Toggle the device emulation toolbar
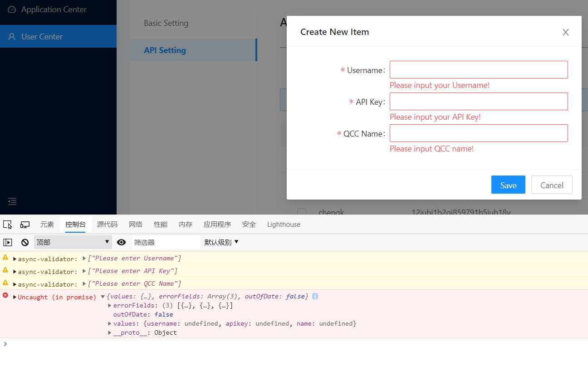Image resolution: width=588 pixels, height=366 pixels. coord(25,224)
